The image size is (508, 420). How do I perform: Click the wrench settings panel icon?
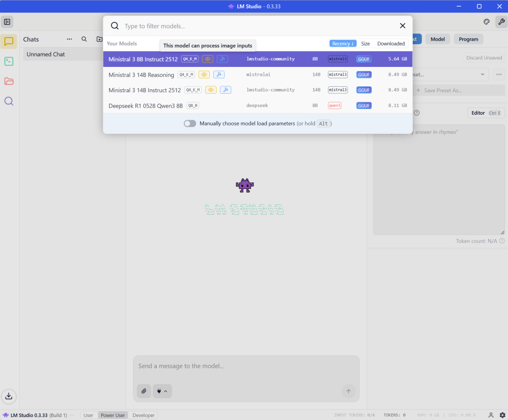tap(501, 22)
